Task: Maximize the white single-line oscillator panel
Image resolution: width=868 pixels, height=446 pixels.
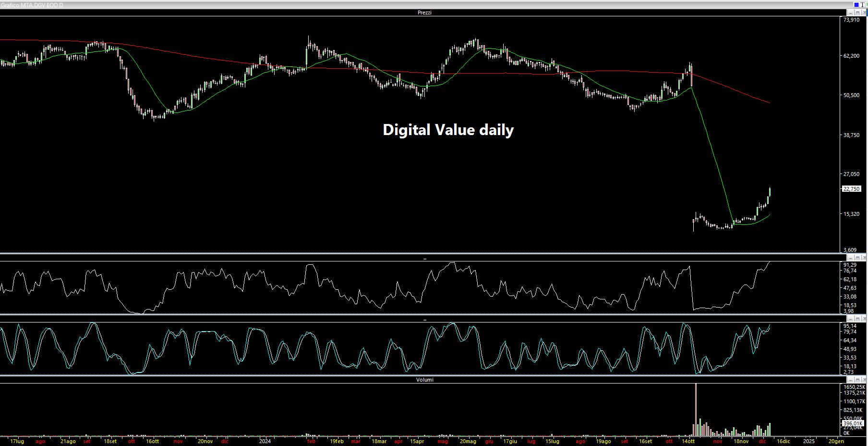Action: (857, 258)
